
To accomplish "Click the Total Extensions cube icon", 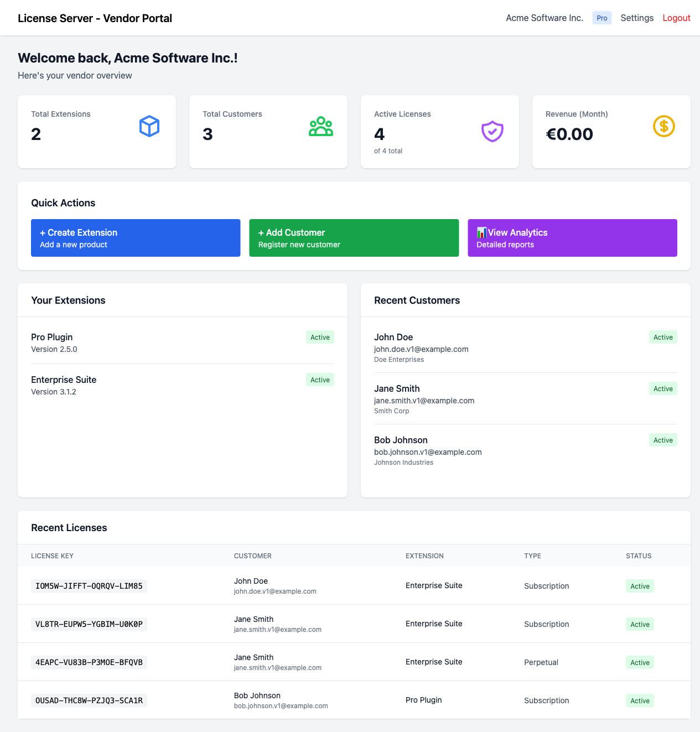I will coord(149,126).
